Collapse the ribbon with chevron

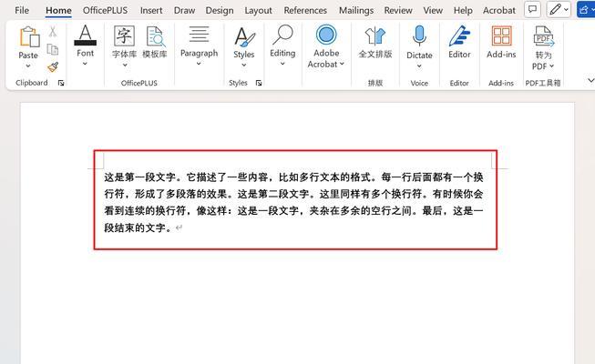point(590,80)
